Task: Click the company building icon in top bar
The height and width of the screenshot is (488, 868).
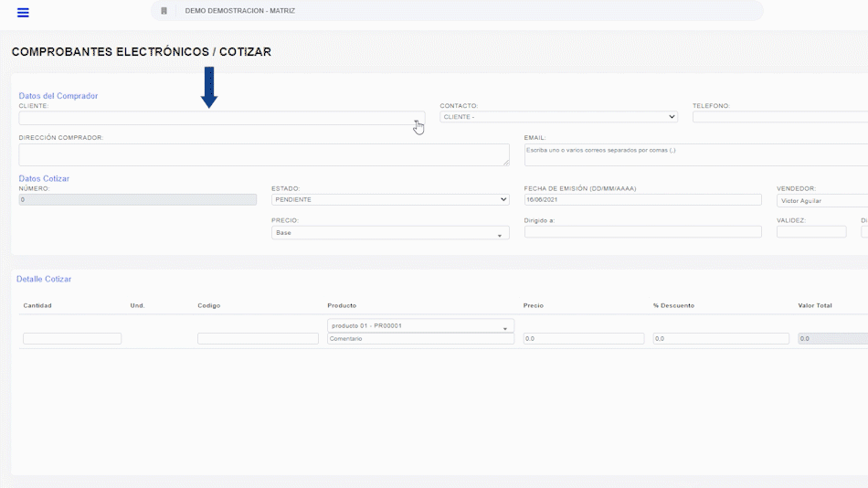Action: (x=164, y=11)
